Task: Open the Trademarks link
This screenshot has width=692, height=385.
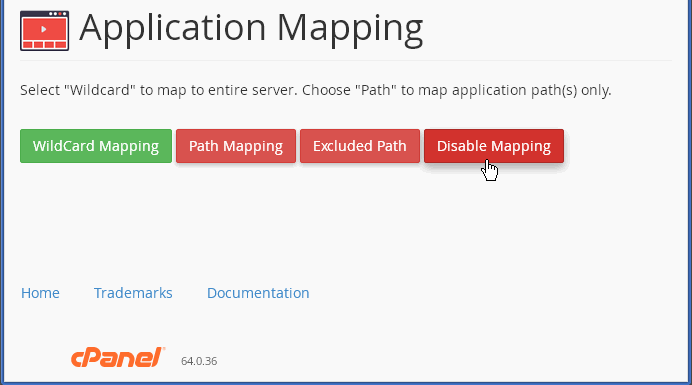Action: coord(133,293)
